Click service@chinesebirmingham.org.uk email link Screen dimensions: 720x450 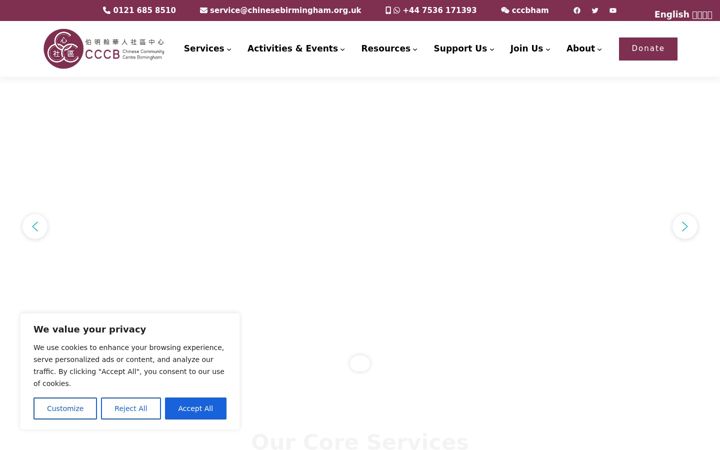pyautogui.click(x=285, y=10)
